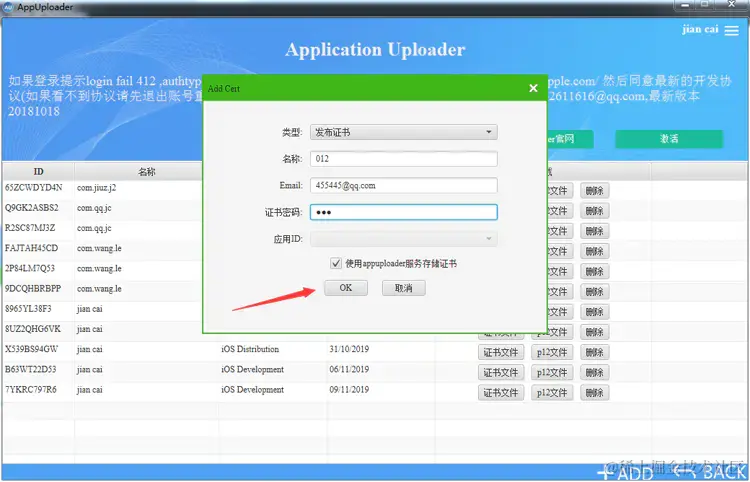Select the row ID 9DCQHBRBPP
Viewport: 750px width, 482px height.
33,289
